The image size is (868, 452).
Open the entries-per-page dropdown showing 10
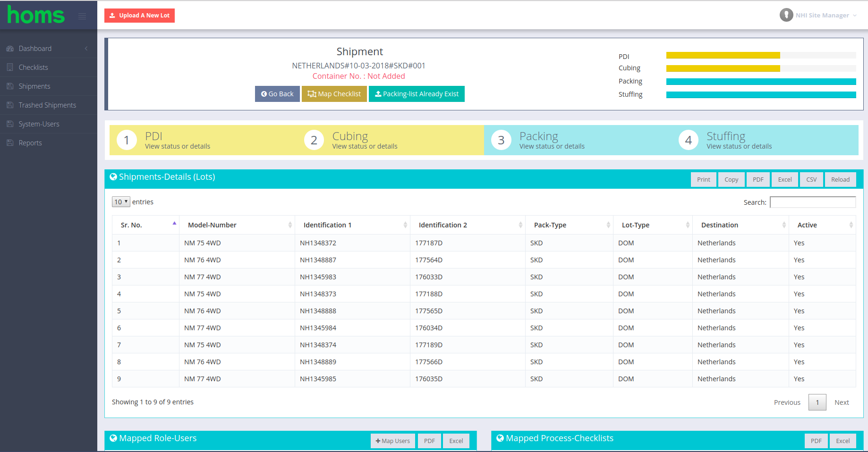[x=121, y=202]
